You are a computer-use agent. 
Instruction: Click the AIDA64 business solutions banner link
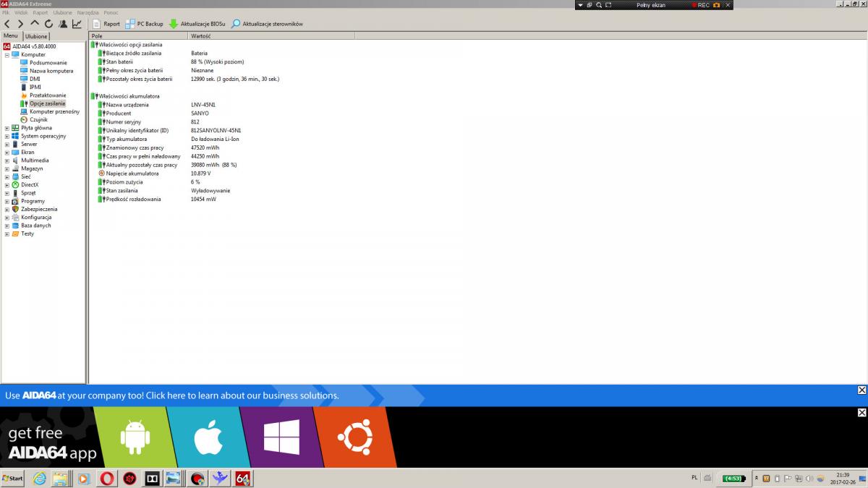point(172,395)
